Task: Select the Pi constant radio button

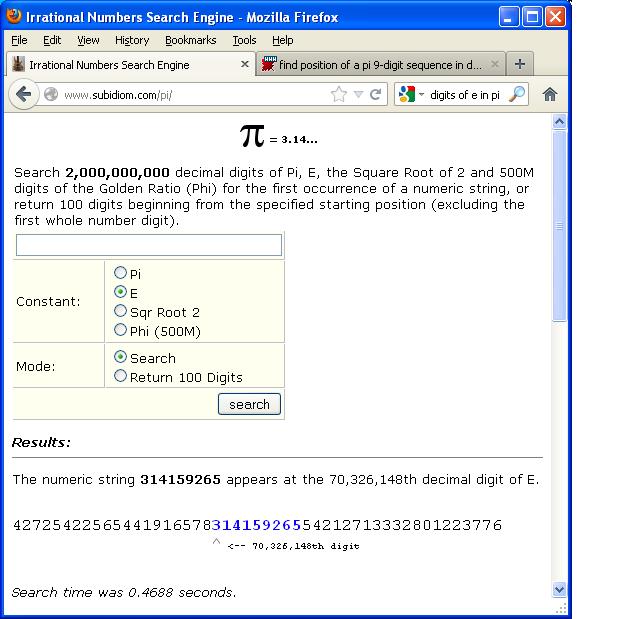Action: coord(121,273)
